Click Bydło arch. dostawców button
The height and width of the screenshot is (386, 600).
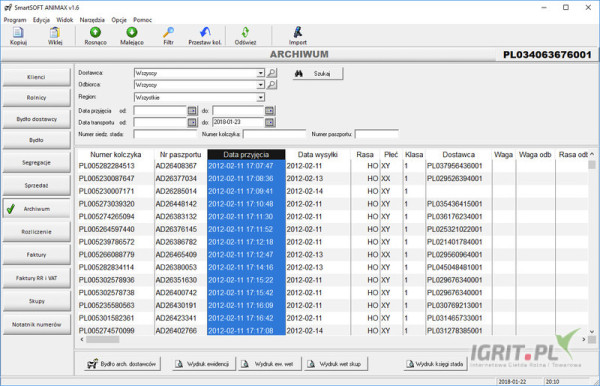pos(122,364)
